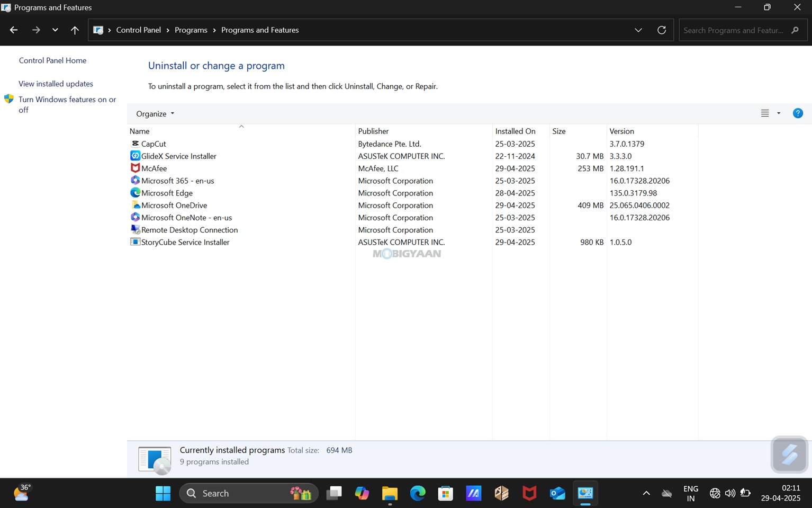Open McAfee from the taskbar

click(529, 493)
